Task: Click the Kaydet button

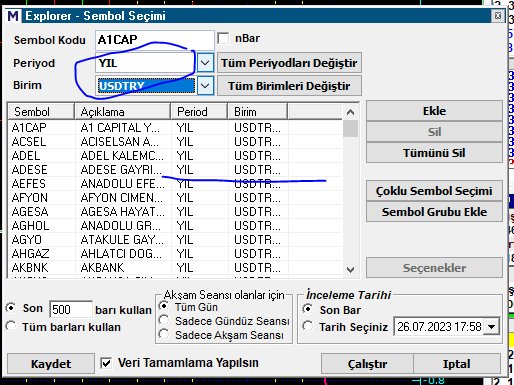Action: click(x=51, y=364)
